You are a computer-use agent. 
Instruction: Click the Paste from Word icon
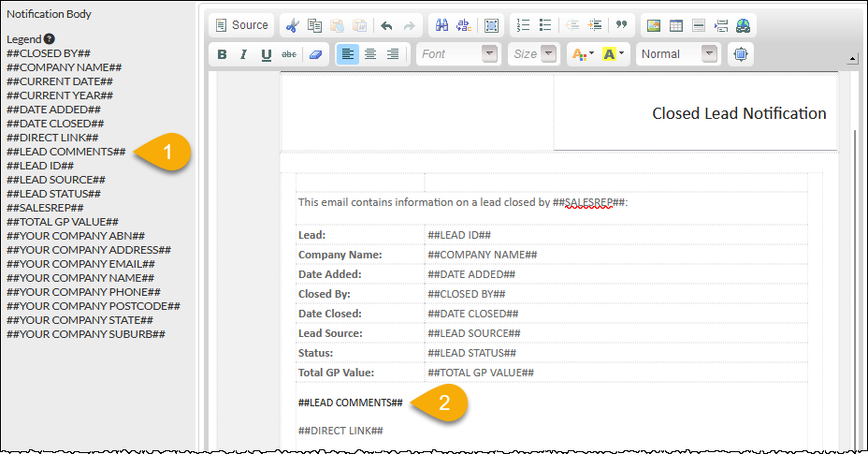click(359, 25)
